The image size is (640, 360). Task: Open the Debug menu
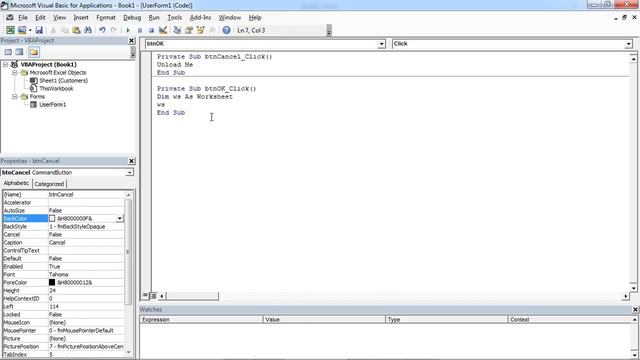pyautogui.click(x=132, y=18)
